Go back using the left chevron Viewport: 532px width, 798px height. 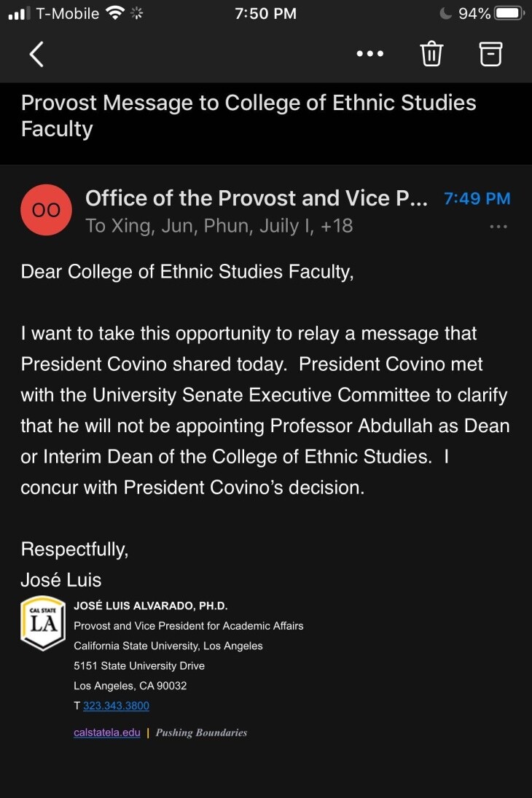point(36,54)
